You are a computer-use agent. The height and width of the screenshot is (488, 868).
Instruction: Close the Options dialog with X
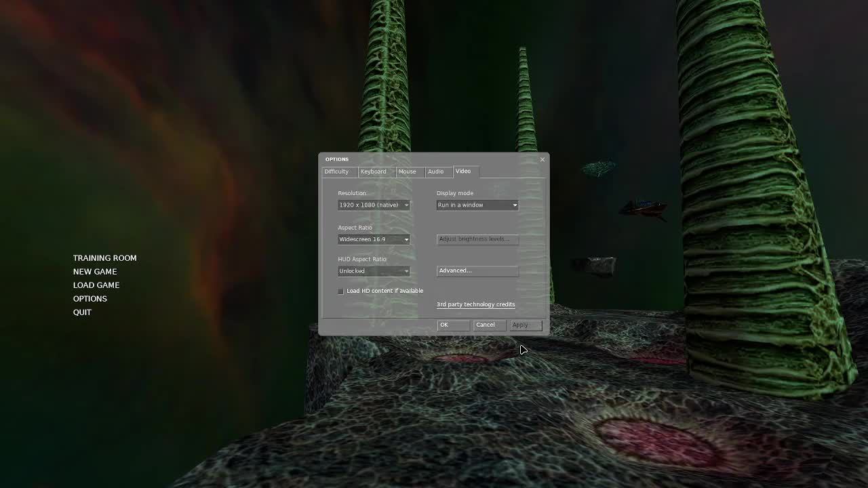542,159
